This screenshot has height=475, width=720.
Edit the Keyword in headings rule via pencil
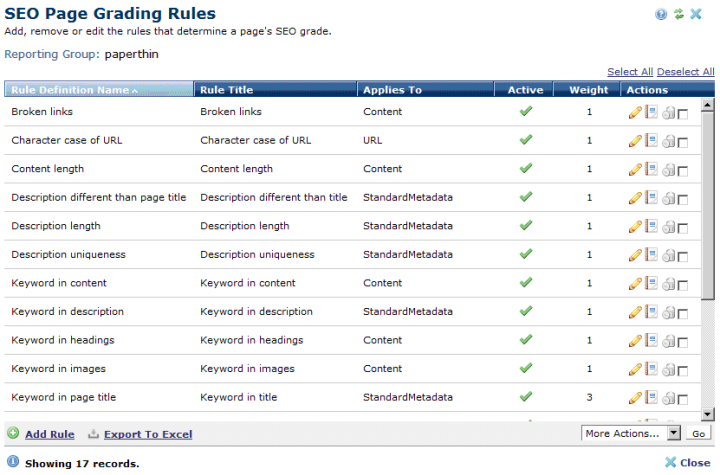pos(634,341)
